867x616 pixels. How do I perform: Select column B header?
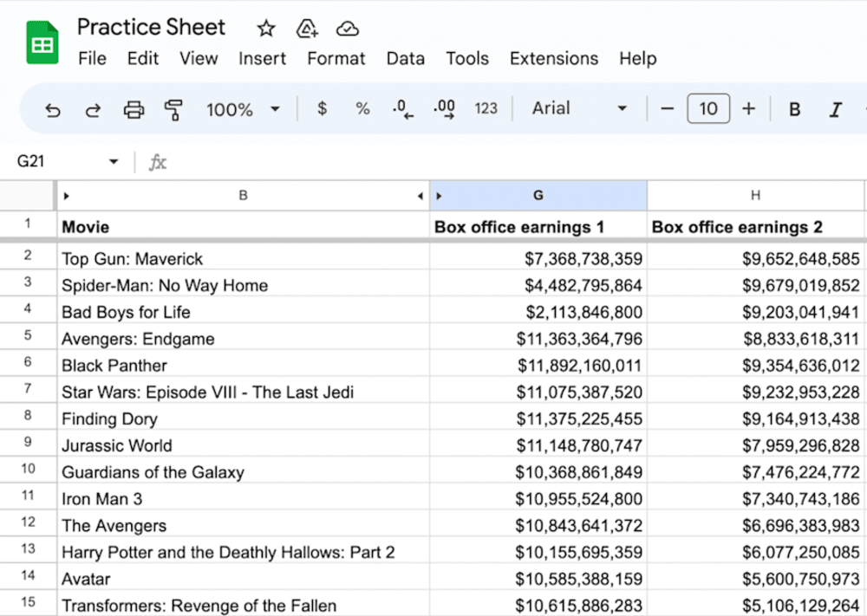(x=243, y=196)
